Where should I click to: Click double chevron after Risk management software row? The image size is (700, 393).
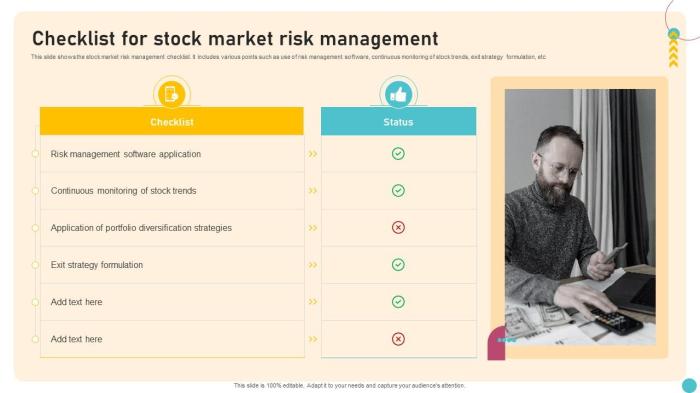[313, 154]
